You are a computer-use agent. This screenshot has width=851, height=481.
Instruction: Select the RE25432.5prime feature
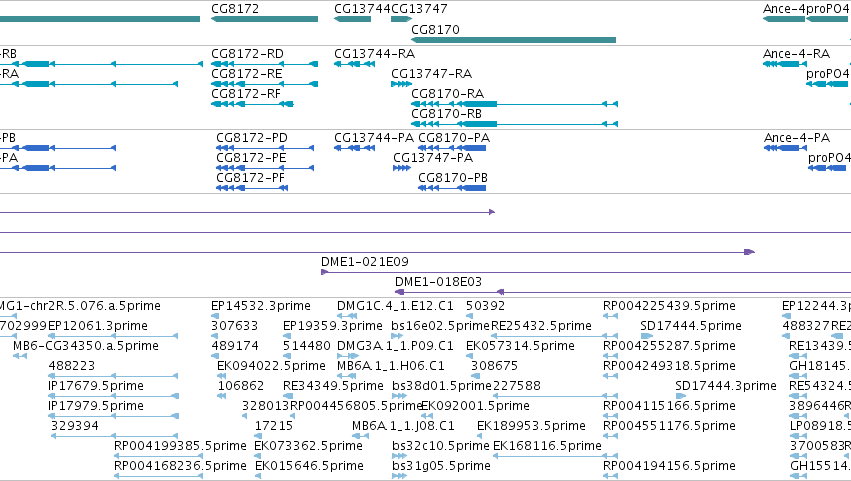(554, 336)
